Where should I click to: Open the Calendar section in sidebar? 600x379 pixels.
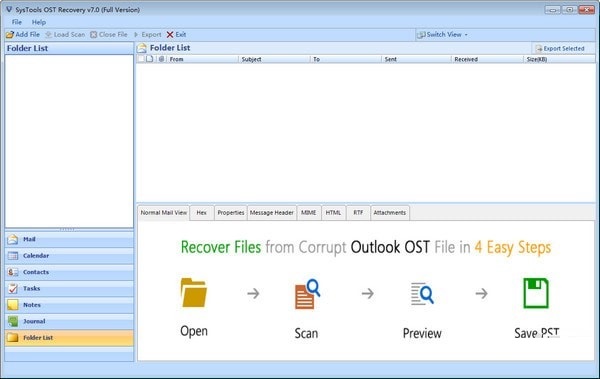tap(69, 256)
